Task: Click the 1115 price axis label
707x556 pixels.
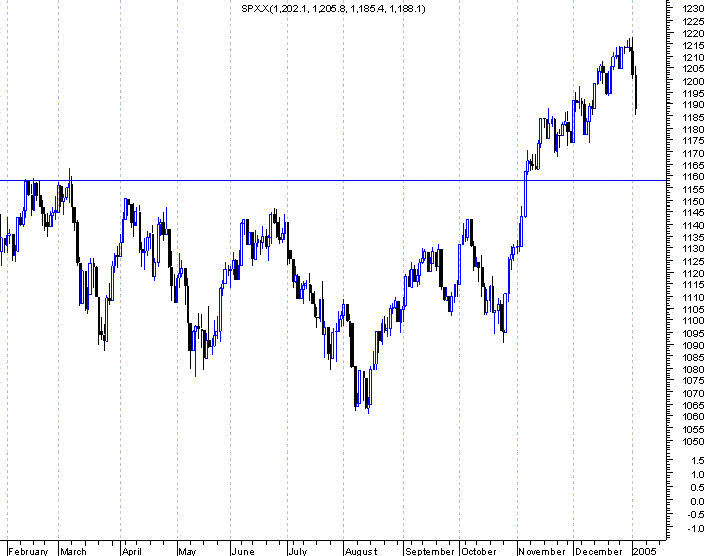Action: (693, 285)
